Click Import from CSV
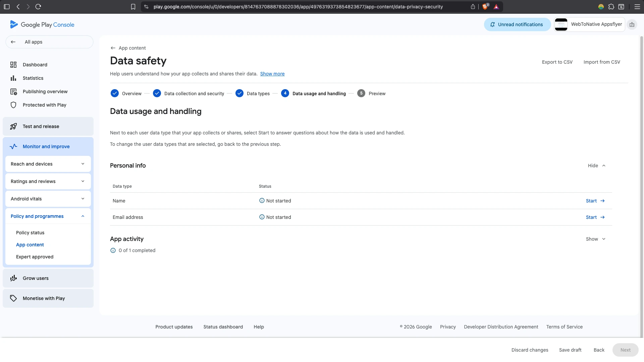Image resolution: width=644 pixels, height=362 pixels. 602,62
